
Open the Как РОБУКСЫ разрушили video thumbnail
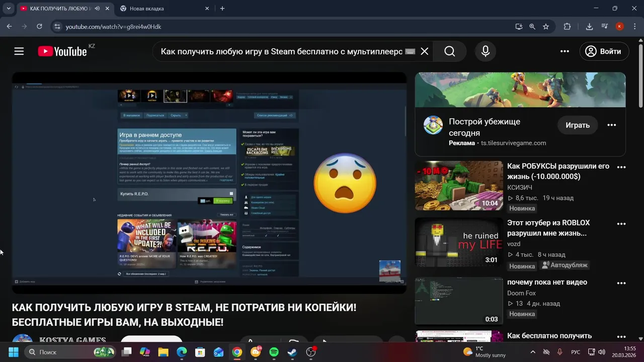point(459,186)
